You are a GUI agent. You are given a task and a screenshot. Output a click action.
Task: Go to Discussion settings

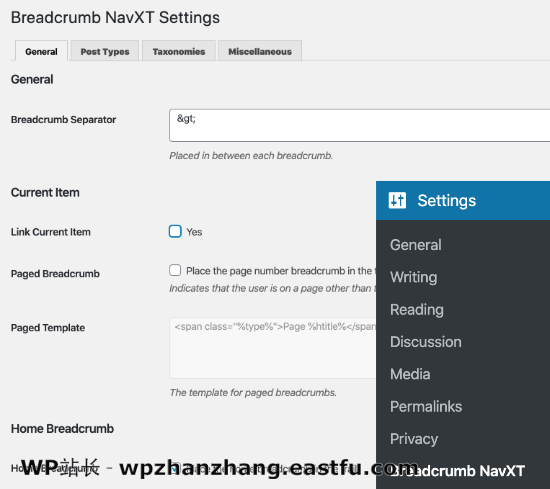(426, 342)
